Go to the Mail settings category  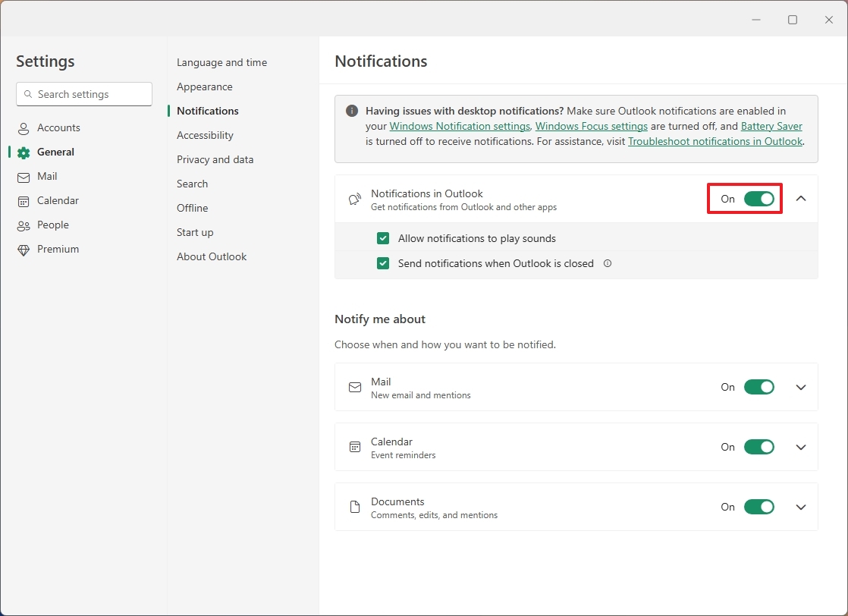click(47, 176)
